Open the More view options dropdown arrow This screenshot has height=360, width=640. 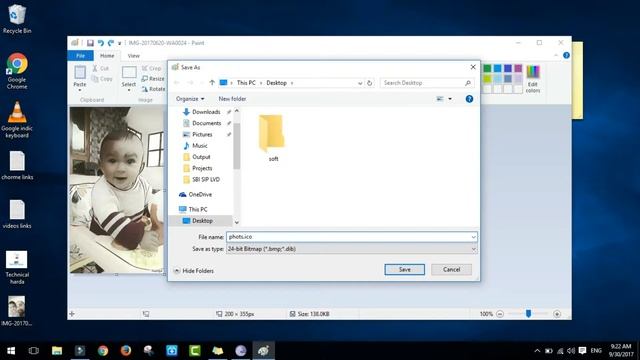coord(450,99)
